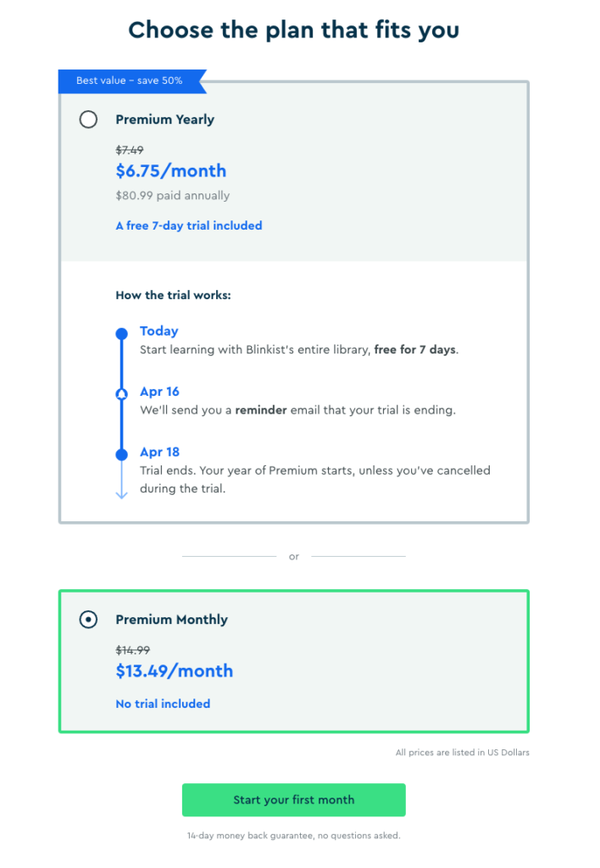Click the Apr 18 trial-end timeline marker
Viewport: 600px width, 868px height.
[x=121, y=452]
